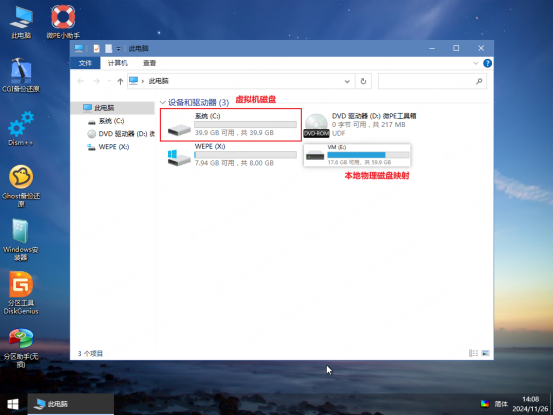The width and height of the screenshot is (553, 415).
Task: Select the 系统 (C:) drive icon
Action: [x=179, y=129]
